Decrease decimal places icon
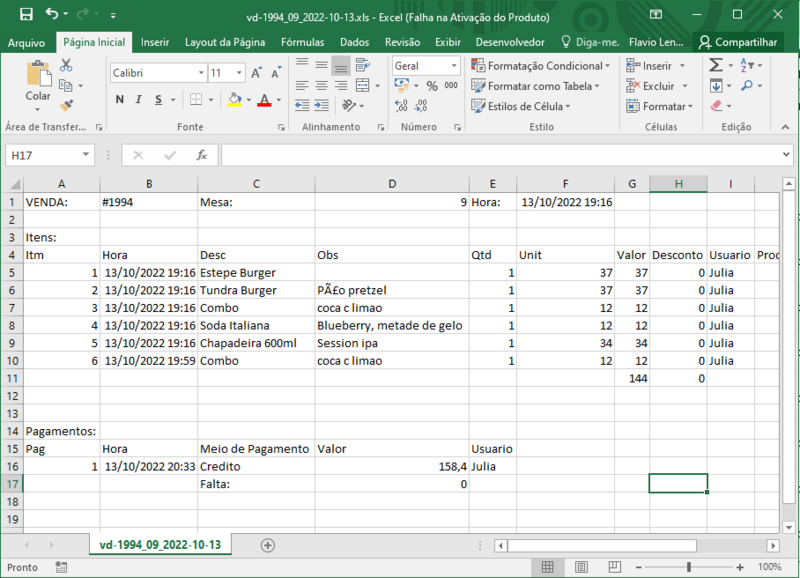800x578 pixels. (421, 106)
